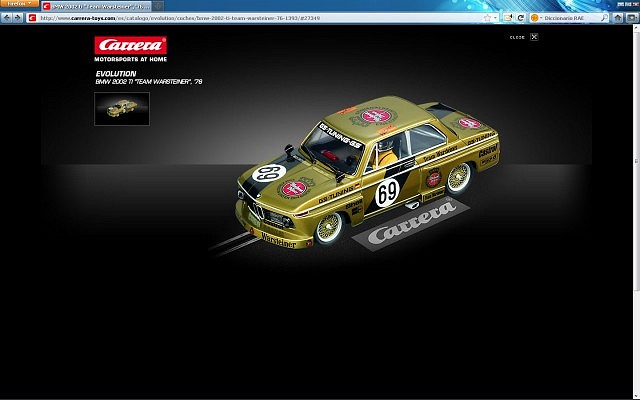Select the BMW car thumbnail image
This screenshot has height=400, width=640.
point(122,109)
